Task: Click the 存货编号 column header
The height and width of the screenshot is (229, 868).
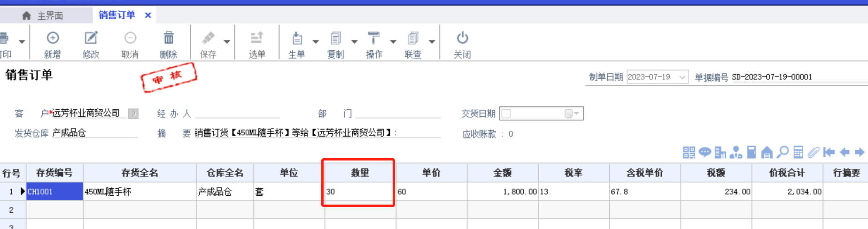Action: coord(54,173)
